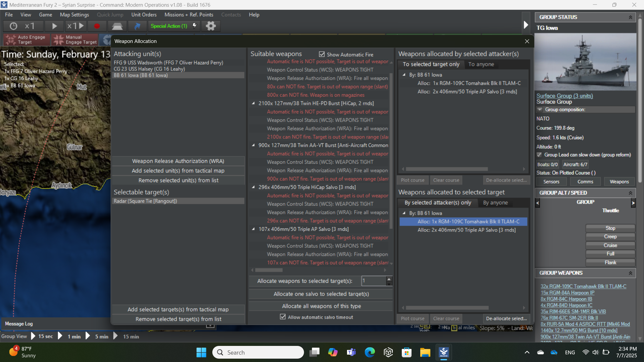Click the lower De-allocate selected button

(x=506, y=318)
